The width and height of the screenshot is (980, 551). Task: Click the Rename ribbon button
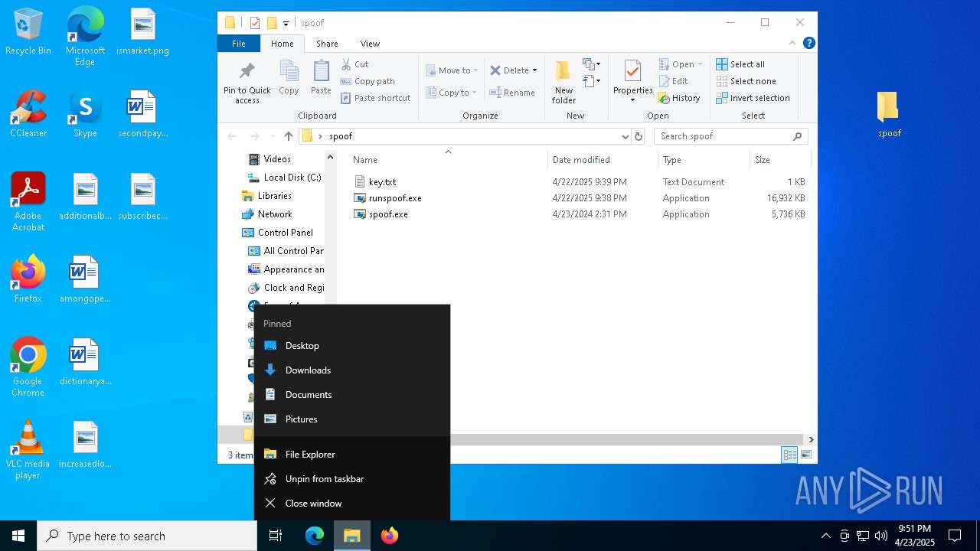[x=512, y=93]
